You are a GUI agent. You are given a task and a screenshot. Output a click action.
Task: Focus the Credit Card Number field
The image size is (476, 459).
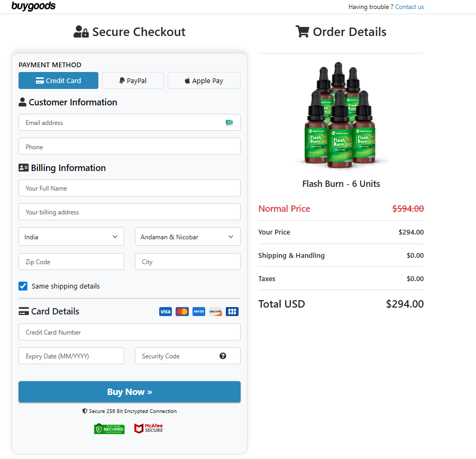tap(130, 332)
